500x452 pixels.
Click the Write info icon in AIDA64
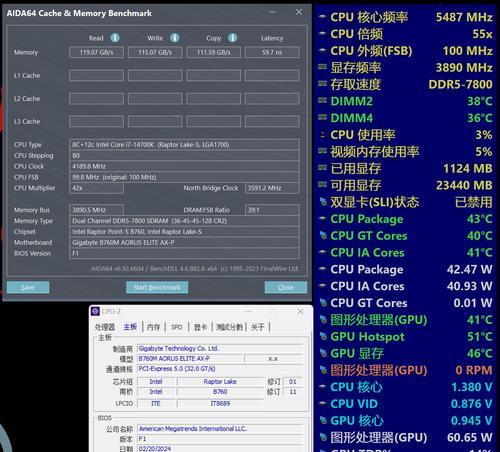pyautogui.click(x=175, y=38)
